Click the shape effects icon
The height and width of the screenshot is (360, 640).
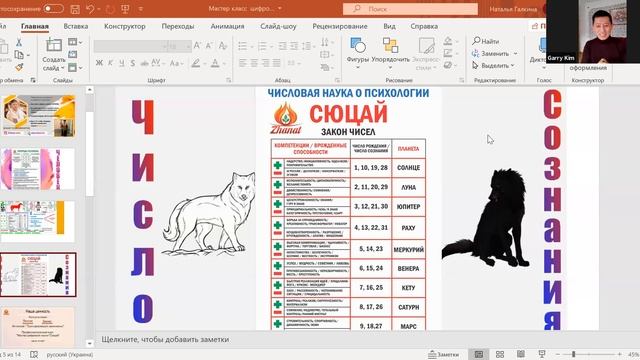448,65
